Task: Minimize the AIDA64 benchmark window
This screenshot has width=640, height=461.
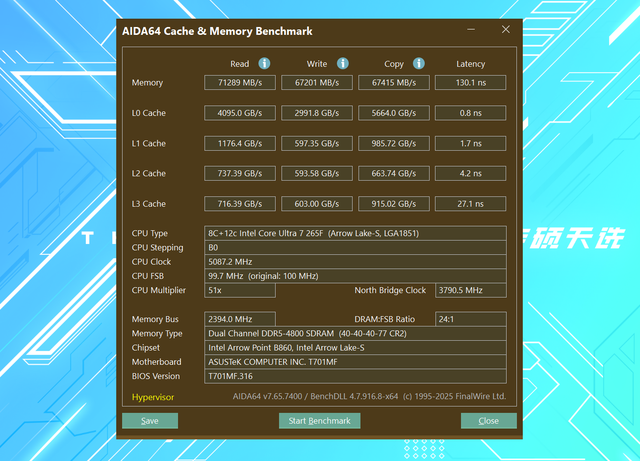Action: click(x=471, y=29)
